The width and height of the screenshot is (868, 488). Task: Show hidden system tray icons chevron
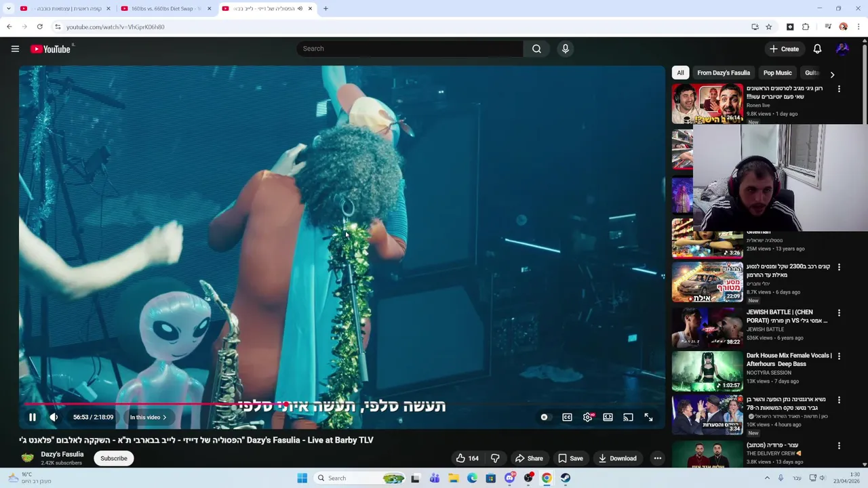coord(767,478)
